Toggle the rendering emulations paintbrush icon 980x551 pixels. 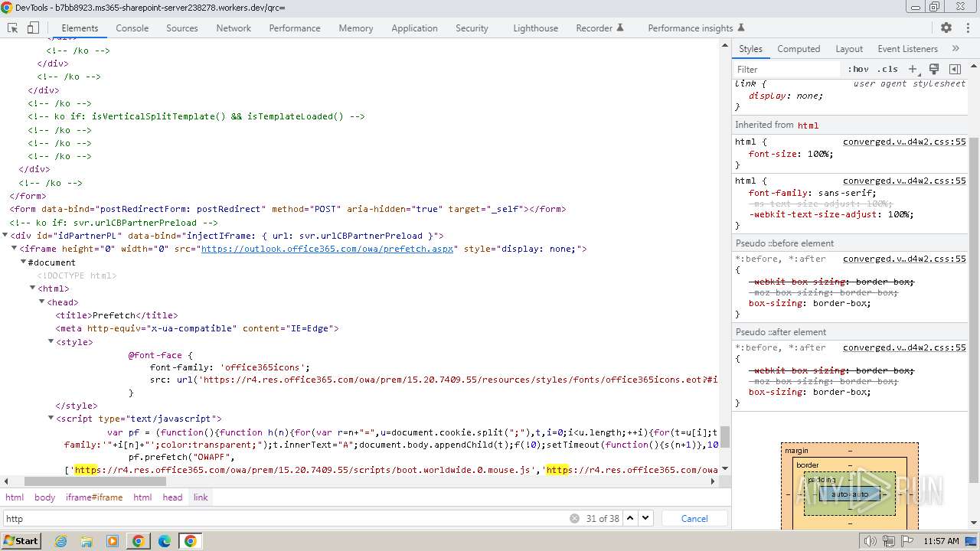click(934, 69)
